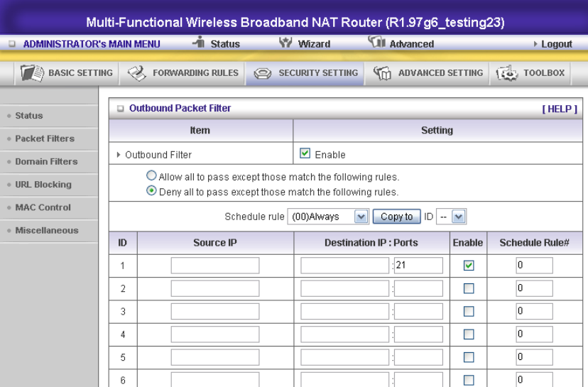Enable the checkbox for rule ID 2

coord(469,289)
